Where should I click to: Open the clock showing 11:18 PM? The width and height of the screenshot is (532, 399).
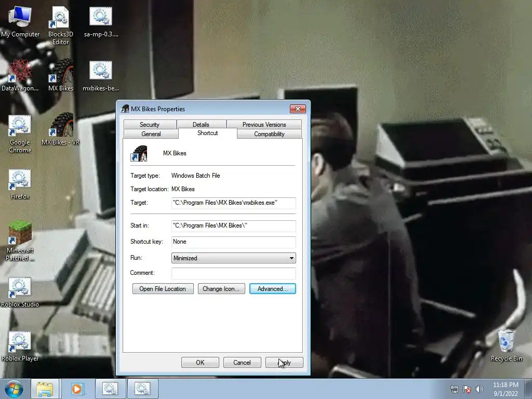[506, 389]
